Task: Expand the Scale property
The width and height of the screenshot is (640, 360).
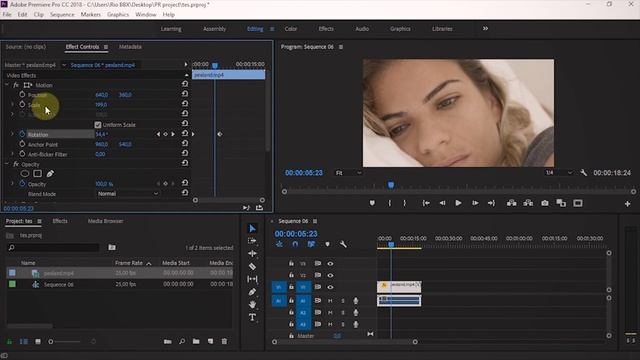Action: coord(12,104)
